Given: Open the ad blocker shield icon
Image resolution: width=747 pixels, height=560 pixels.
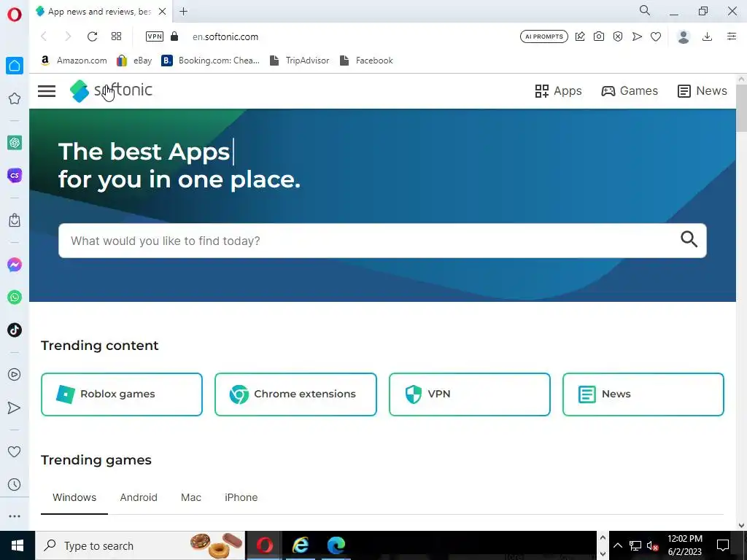Looking at the screenshot, I should (618, 36).
